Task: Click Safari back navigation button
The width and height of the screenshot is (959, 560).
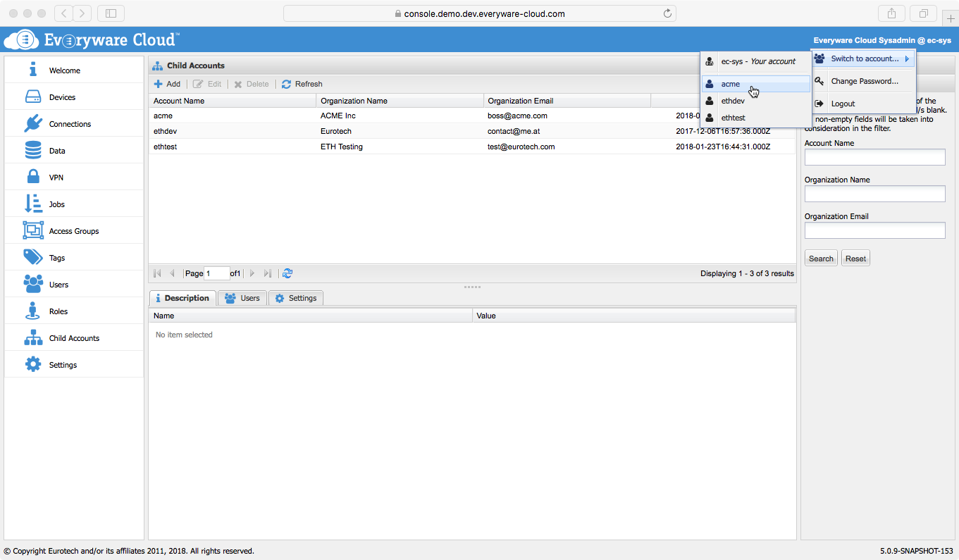Action: click(63, 13)
